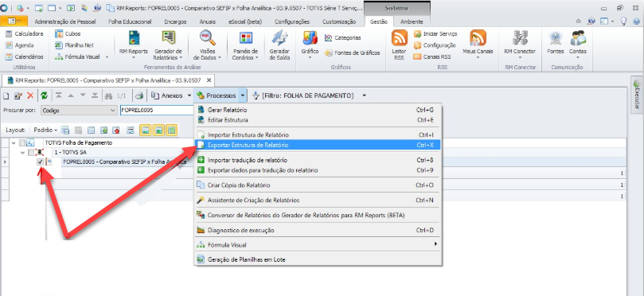Open the Filtro FOLHA DE PAGAMENTO dropdown arrow
Viewport: 644px width, 296px height.
(x=365, y=95)
